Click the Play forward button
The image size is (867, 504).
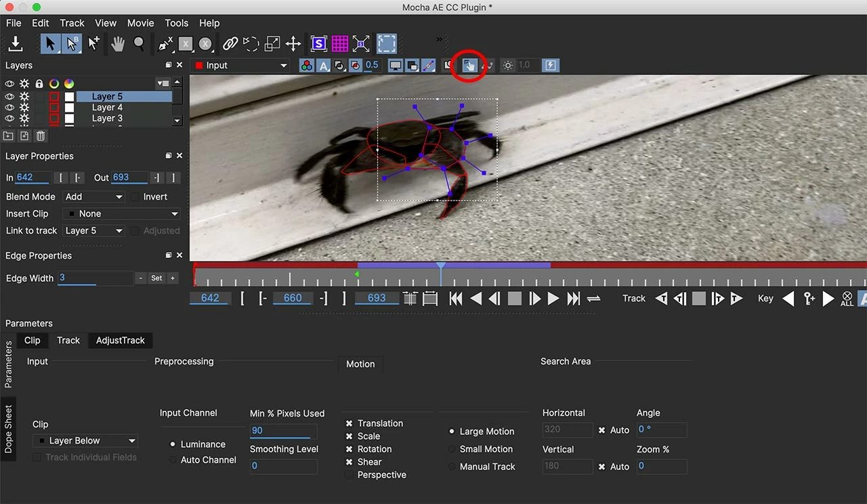click(553, 299)
